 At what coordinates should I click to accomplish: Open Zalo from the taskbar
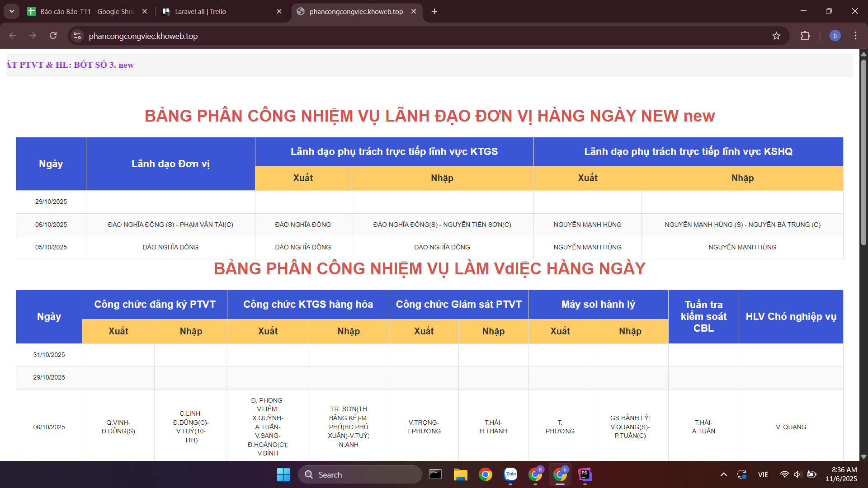coord(510,474)
